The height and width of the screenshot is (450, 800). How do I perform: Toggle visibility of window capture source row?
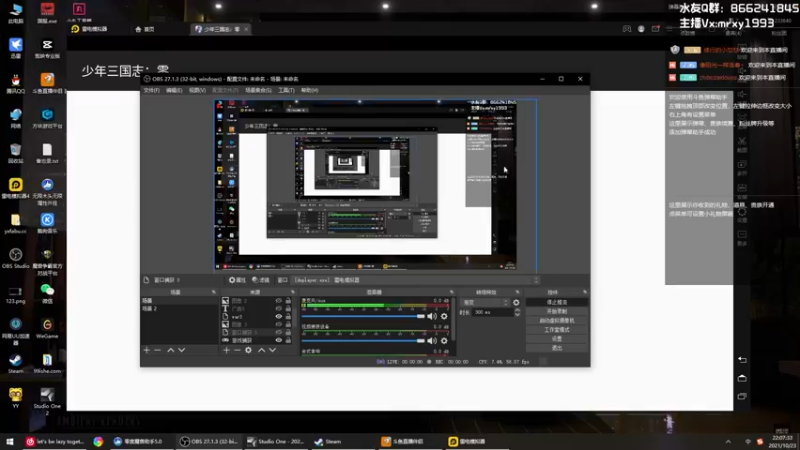click(279, 332)
